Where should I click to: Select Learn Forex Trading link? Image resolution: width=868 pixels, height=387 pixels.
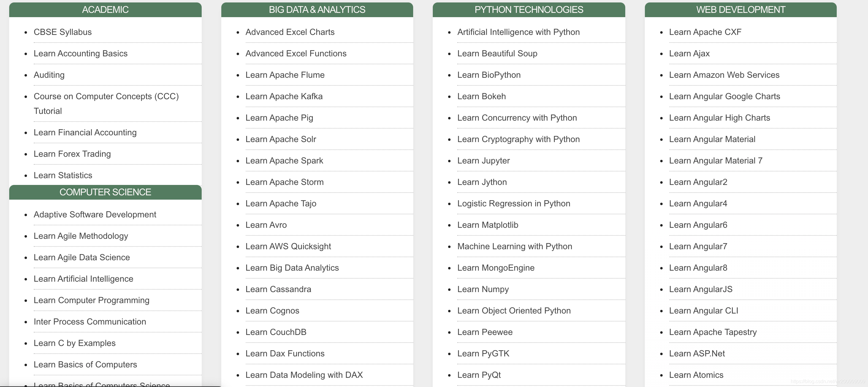(72, 154)
